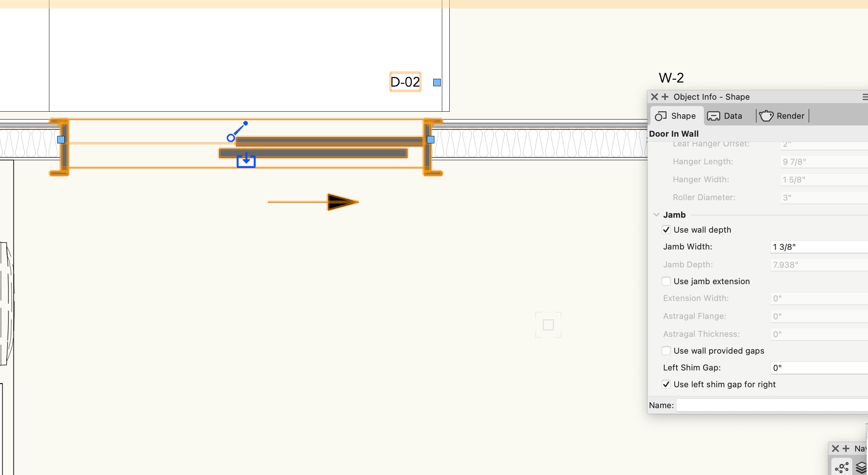The width and height of the screenshot is (868, 475).
Task: Click the Jamb Width field
Action: [819, 247]
